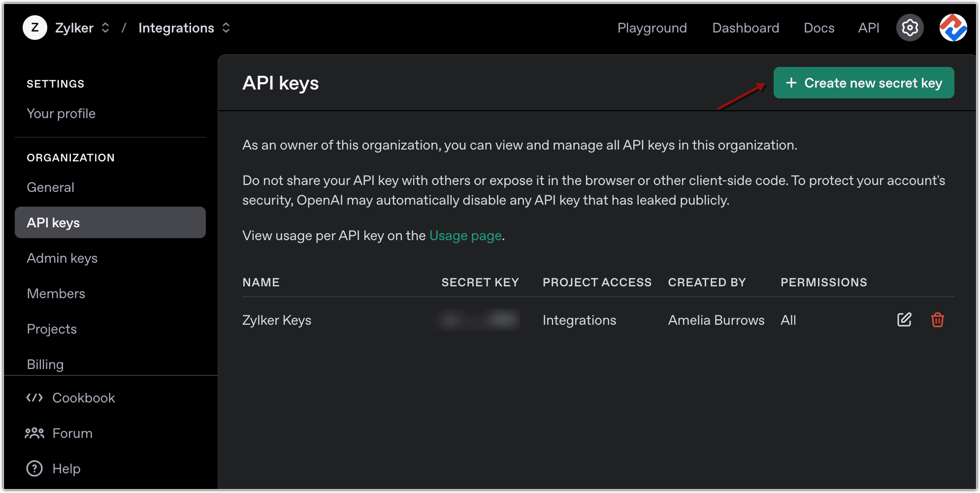
Task: Click the Zylker organization Z logo
Action: pos(35,28)
